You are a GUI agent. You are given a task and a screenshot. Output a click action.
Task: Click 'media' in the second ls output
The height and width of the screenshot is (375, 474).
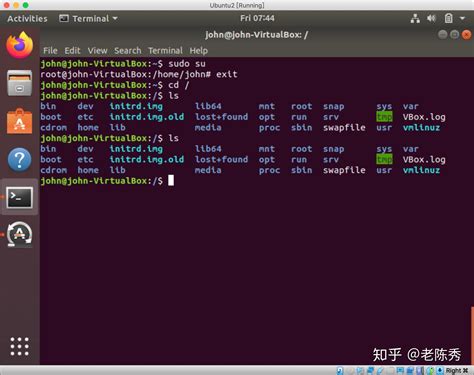(208, 170)
